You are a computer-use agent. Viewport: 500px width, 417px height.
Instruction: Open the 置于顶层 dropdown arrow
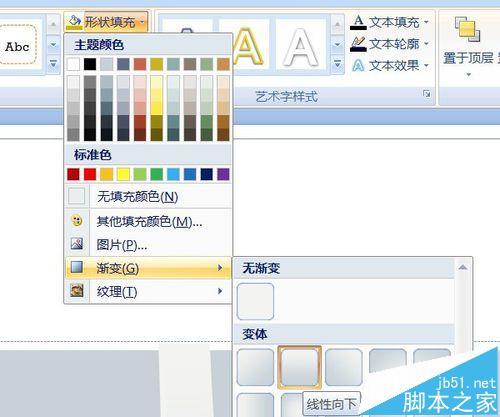pos(468,75)
